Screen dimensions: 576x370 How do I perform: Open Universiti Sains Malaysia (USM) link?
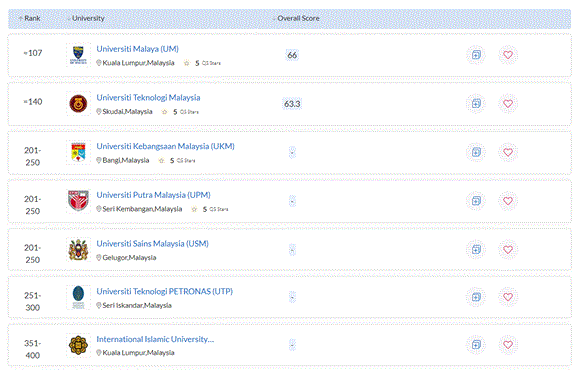(x=152, y=244)
